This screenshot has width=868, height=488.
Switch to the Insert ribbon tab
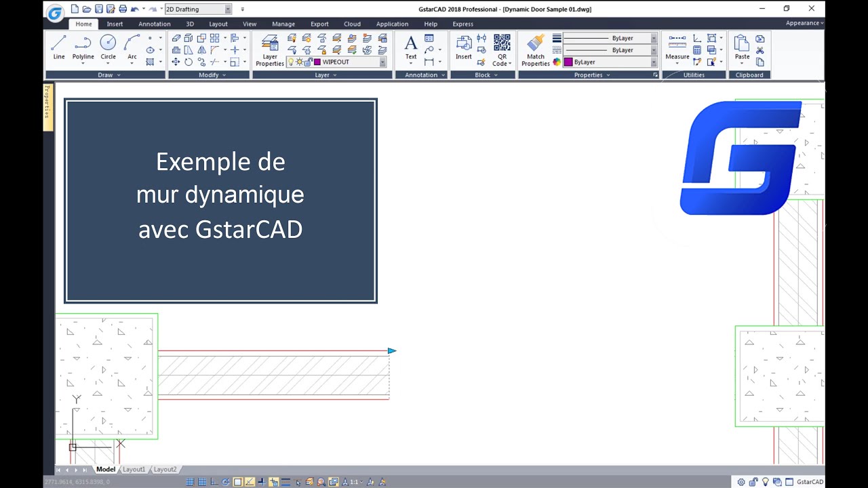[115, 24]
